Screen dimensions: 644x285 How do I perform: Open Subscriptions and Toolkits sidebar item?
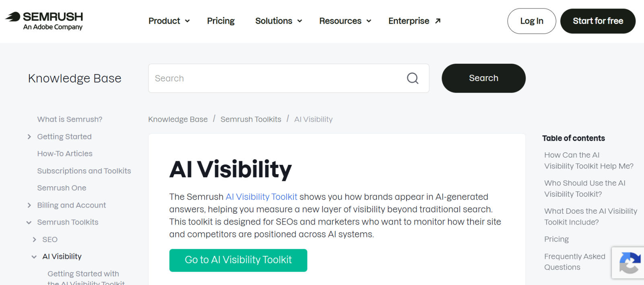click(x=84, y=171)
